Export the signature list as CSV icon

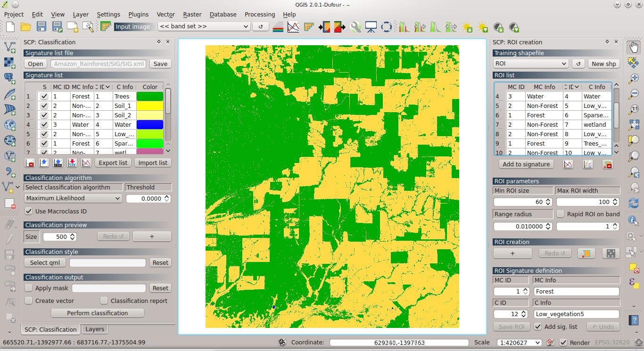72,163
